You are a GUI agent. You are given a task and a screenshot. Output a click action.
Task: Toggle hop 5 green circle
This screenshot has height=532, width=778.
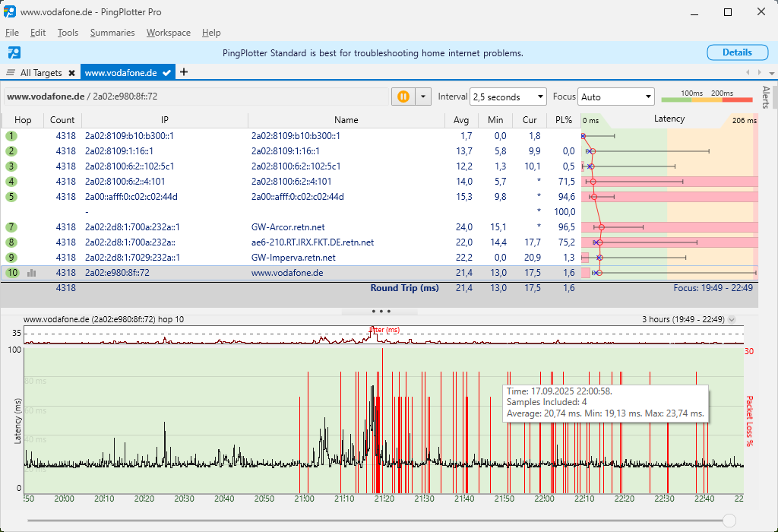tap(11, 197)
